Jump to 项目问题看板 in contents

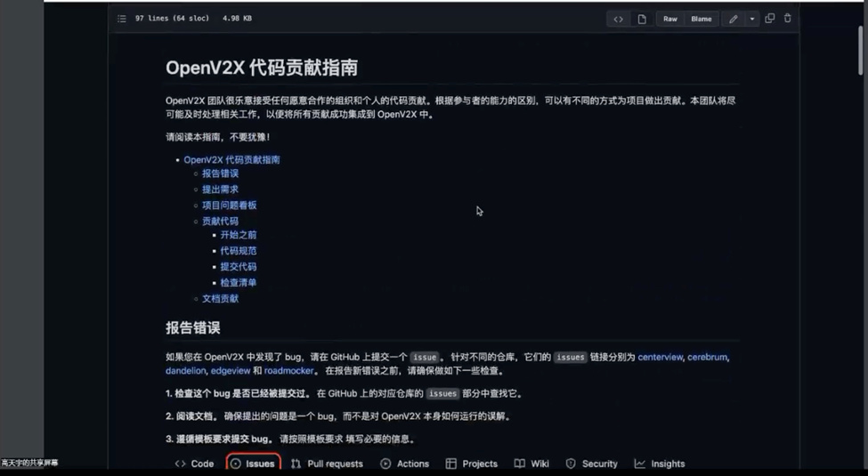coord(229,206)
